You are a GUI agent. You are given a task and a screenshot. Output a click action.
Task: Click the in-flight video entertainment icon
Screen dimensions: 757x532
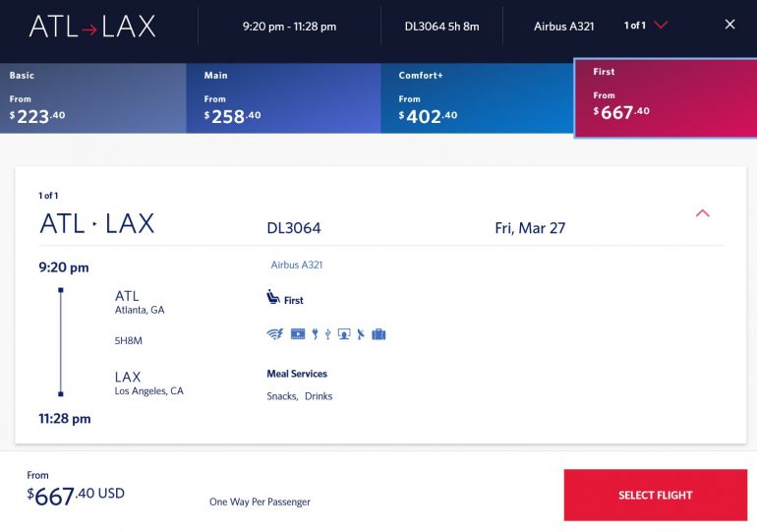tap(298, 334)
